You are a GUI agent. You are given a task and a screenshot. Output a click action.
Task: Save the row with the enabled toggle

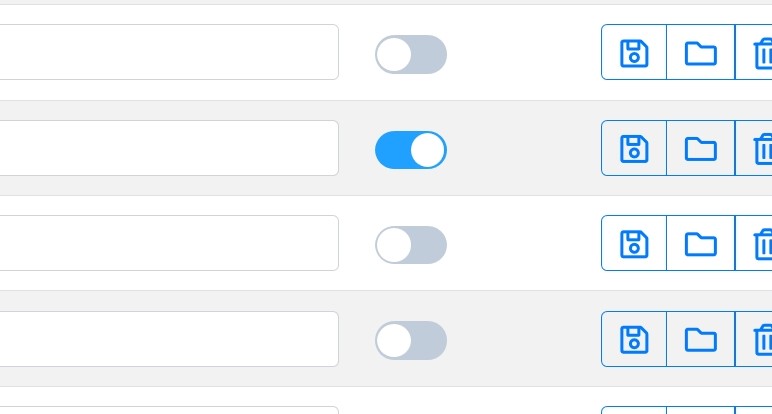tap(634, 149)
